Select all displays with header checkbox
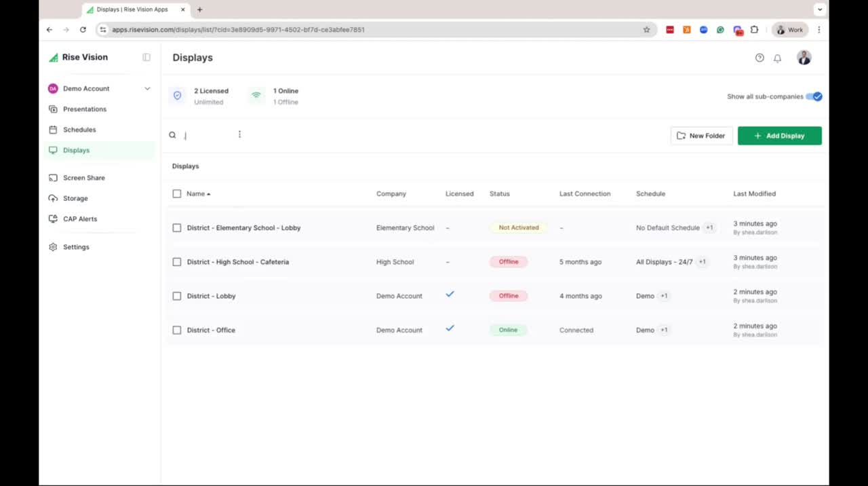Viewport: 868px width, 486px height. [x=177, y=193]
